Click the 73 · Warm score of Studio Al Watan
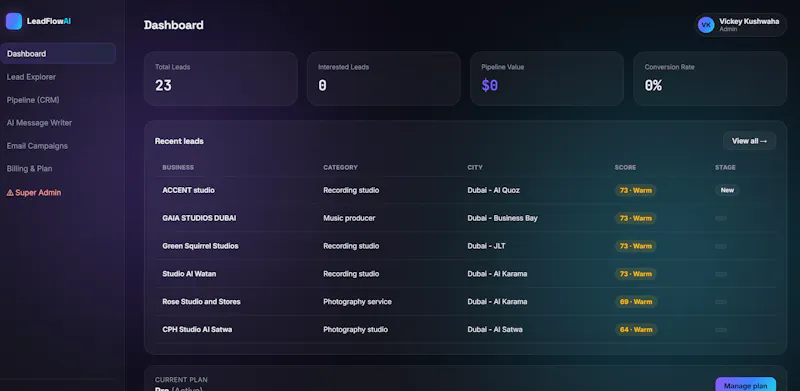Image resolution: width=800 pixels, height=391 pixels. tap(636, 274)
